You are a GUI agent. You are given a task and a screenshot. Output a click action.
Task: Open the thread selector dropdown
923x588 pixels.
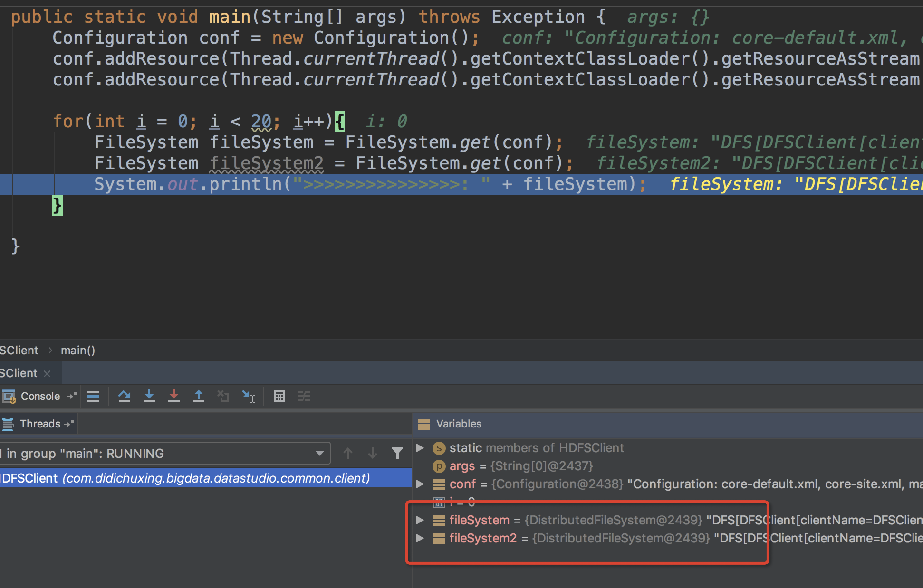[x=320, y=454]
